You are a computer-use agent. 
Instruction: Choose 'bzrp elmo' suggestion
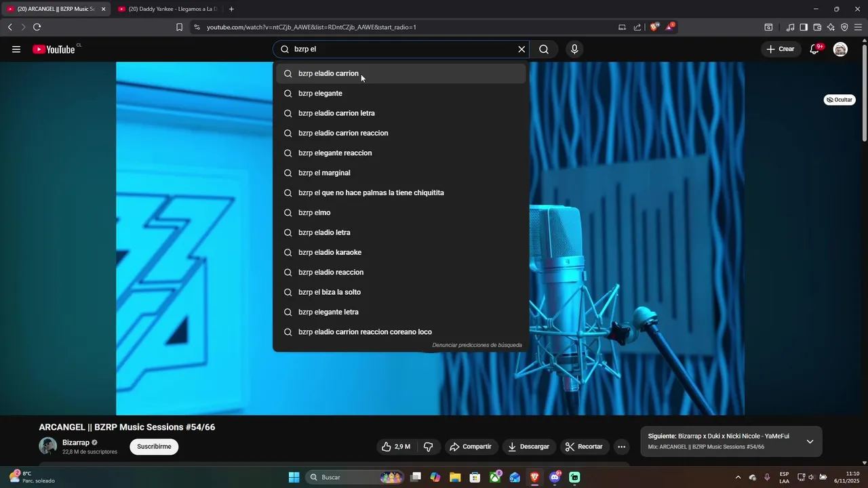(x=401, y=213)
